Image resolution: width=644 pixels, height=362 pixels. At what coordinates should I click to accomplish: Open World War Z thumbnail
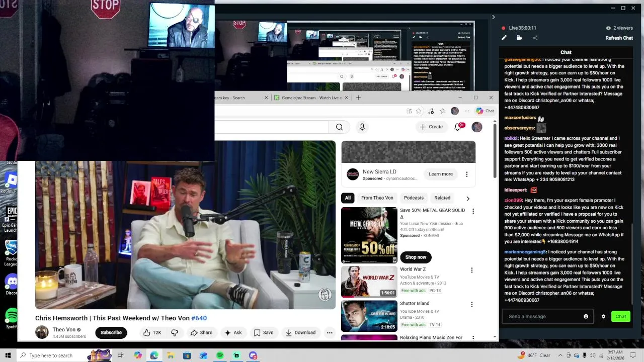click(369, 282)
